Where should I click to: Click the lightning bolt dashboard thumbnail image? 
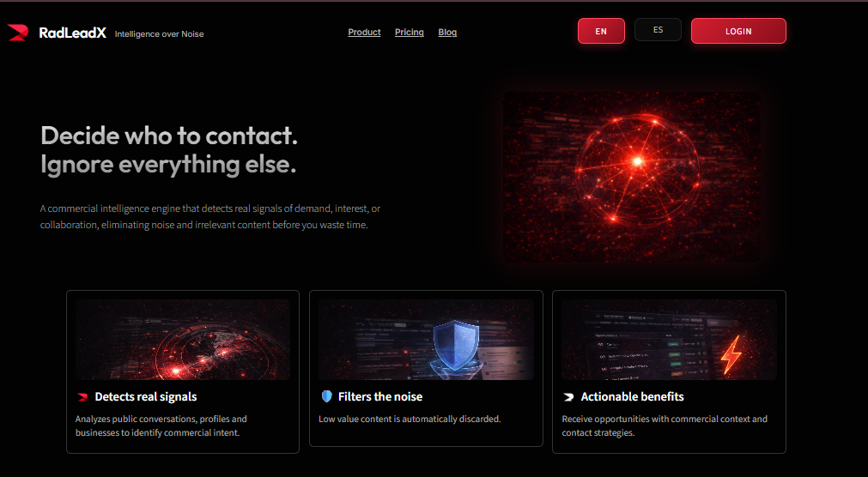pyautogui.click(x=670, y=340)
